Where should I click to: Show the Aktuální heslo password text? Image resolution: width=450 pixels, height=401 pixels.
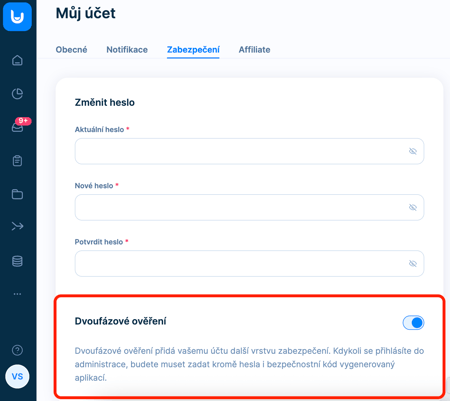[x=413, y=151]
